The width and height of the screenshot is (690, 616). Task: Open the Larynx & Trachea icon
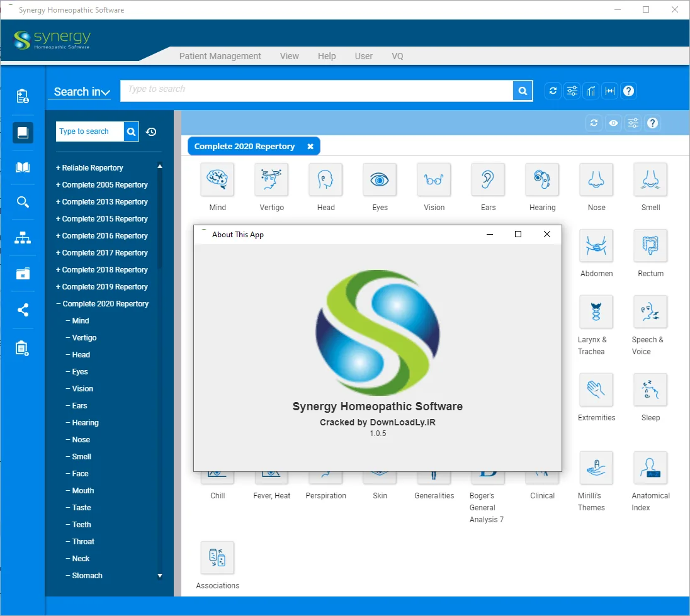[x=596, y=311]
